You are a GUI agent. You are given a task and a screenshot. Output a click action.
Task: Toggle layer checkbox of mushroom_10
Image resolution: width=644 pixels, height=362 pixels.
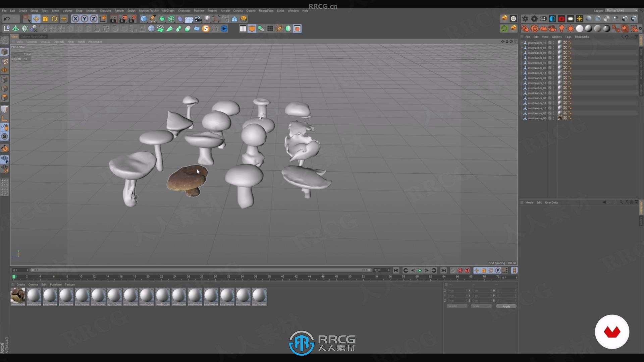pyautogui.click(x=550, y=43)
